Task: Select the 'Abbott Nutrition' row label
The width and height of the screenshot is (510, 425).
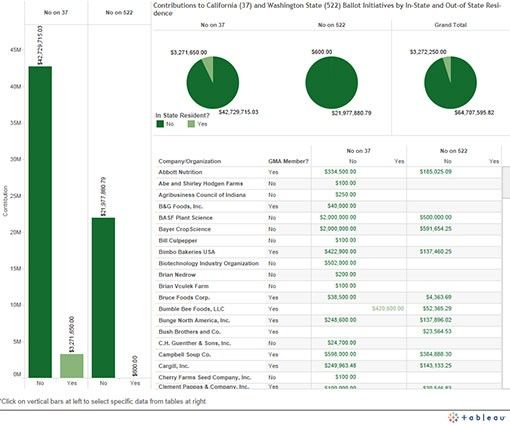Action: (180, 172)
